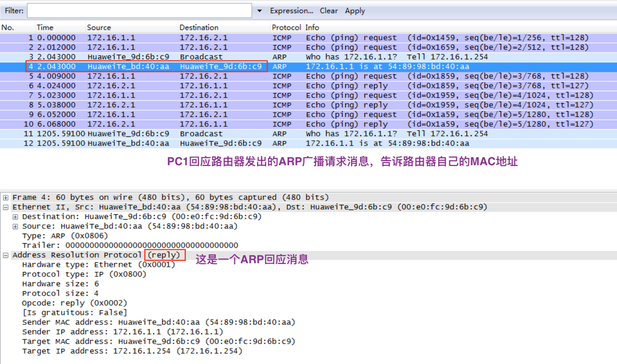Sort packets by Destination column header
The width and height of the screenshot is (617, 364).
(199, 28)
